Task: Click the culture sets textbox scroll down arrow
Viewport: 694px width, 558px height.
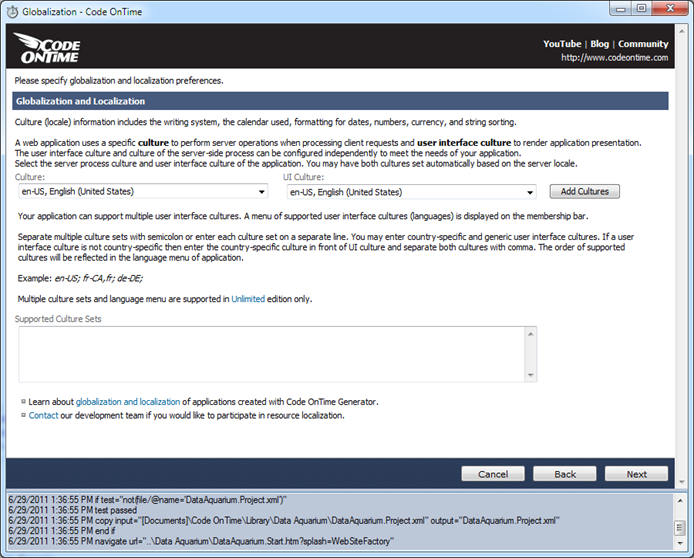Action: [x=531, y=375]
